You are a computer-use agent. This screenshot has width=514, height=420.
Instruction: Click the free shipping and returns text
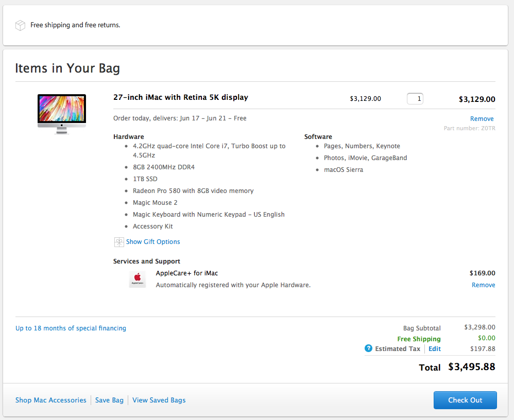[x=75, y=25]
